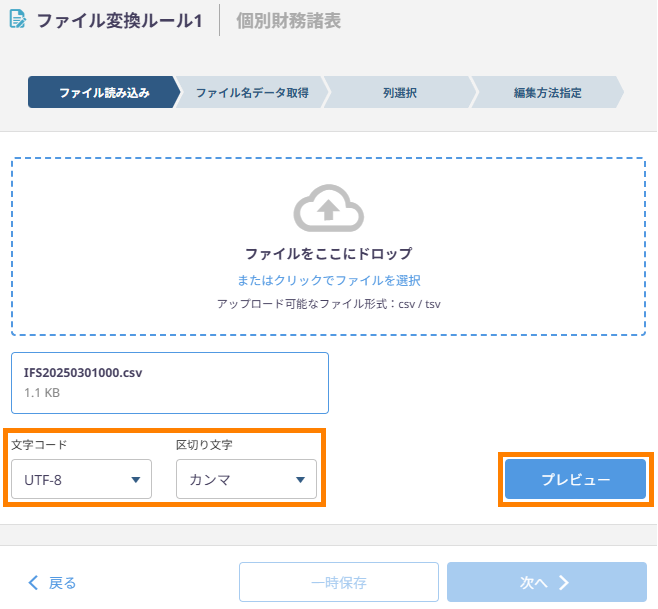The width and height of the screenshot is (658, 609).
Task: Open the 区切り文字 カンマ dropdown
Action: 246,479
